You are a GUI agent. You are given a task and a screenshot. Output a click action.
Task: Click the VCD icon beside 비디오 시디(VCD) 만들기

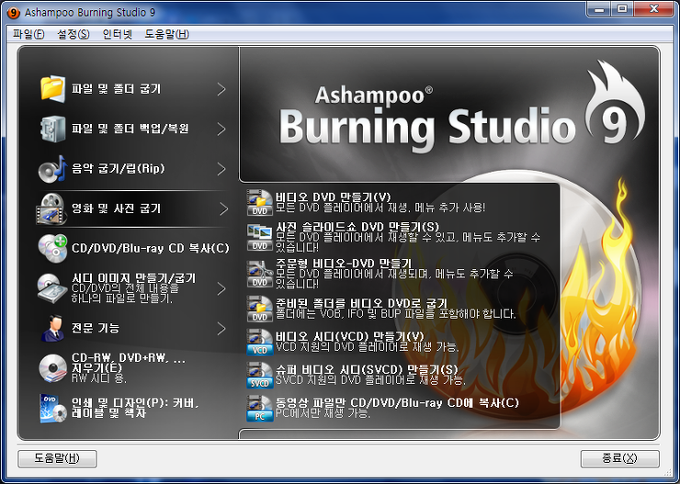click(259, 342)
